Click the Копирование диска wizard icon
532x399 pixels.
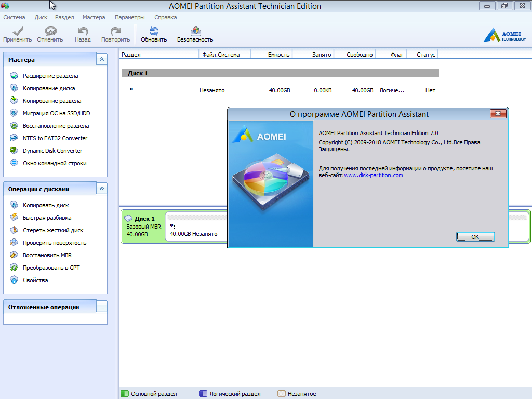tap(14, 88)
